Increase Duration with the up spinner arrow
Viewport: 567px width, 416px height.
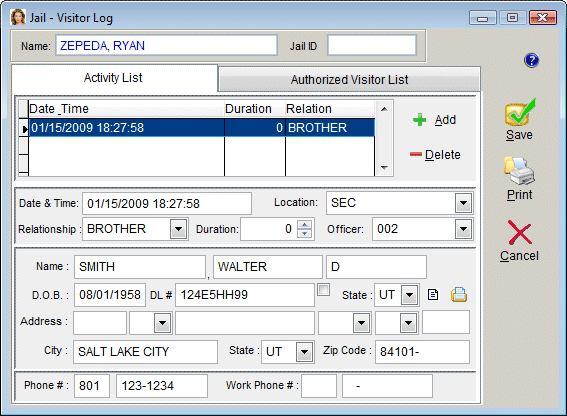pyautogui.click(x=304, y=225)
